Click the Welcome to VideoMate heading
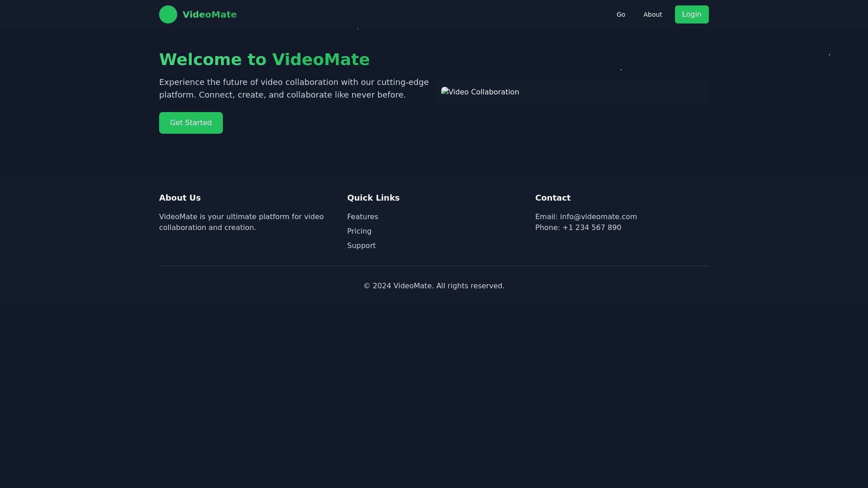Image resolution: width=868 pixels, height=488 pixels. click(x=264, y=60)
